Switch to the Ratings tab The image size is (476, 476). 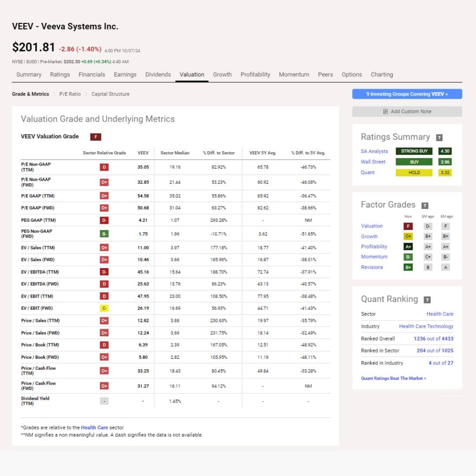click(60, 74)
